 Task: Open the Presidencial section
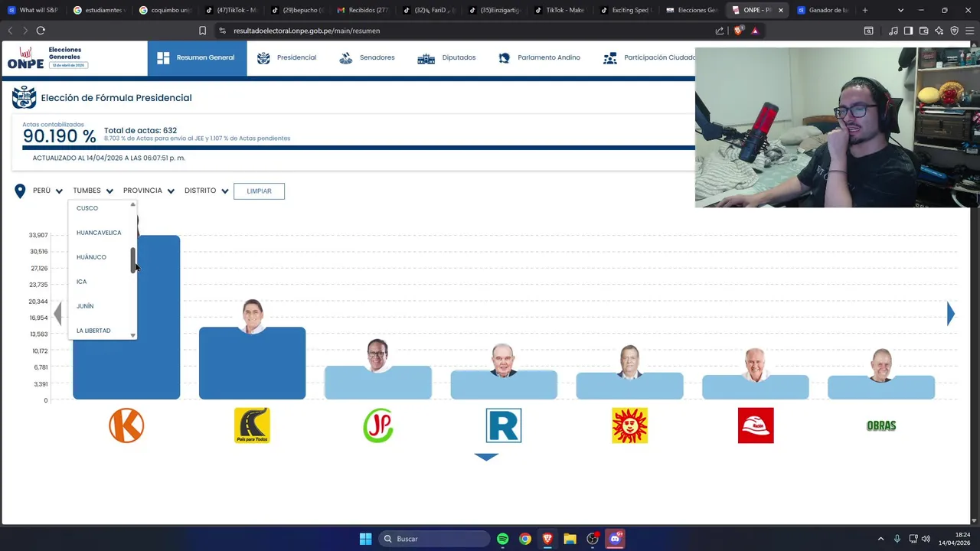[287, 58]
